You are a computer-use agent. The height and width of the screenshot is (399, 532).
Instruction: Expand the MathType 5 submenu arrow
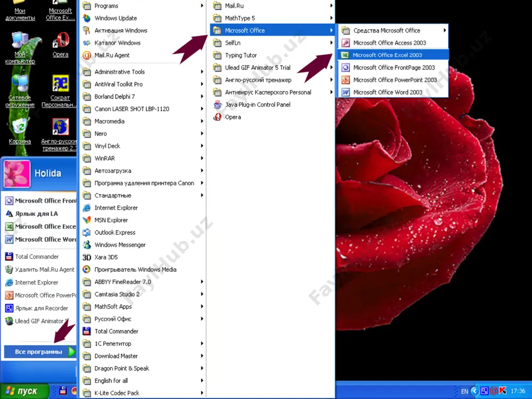click(x=331, y=18)
